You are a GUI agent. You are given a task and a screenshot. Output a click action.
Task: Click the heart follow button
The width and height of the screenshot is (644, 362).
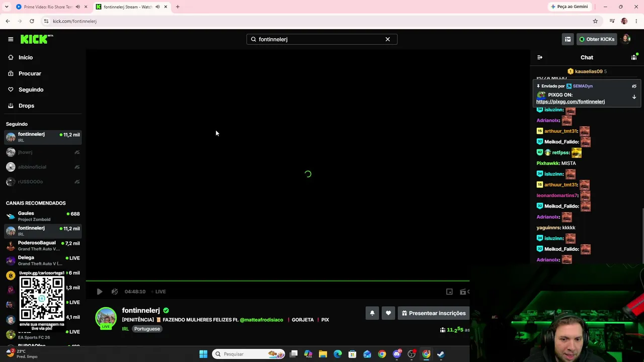click(x=388, y=313)
